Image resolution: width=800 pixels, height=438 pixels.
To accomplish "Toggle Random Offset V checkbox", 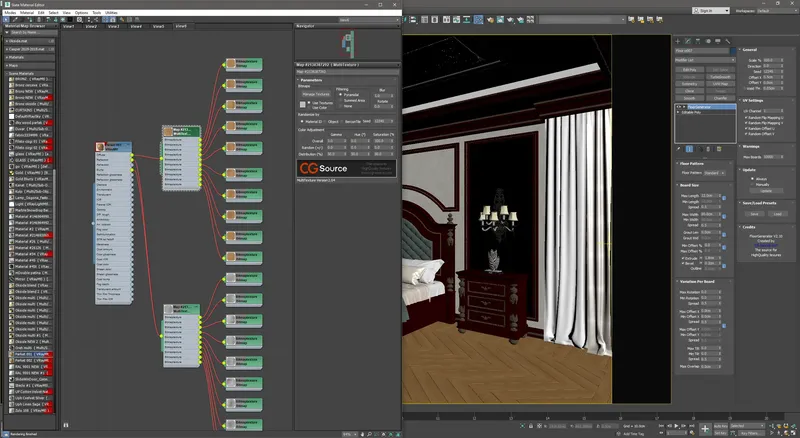I will tap(746, 134).
